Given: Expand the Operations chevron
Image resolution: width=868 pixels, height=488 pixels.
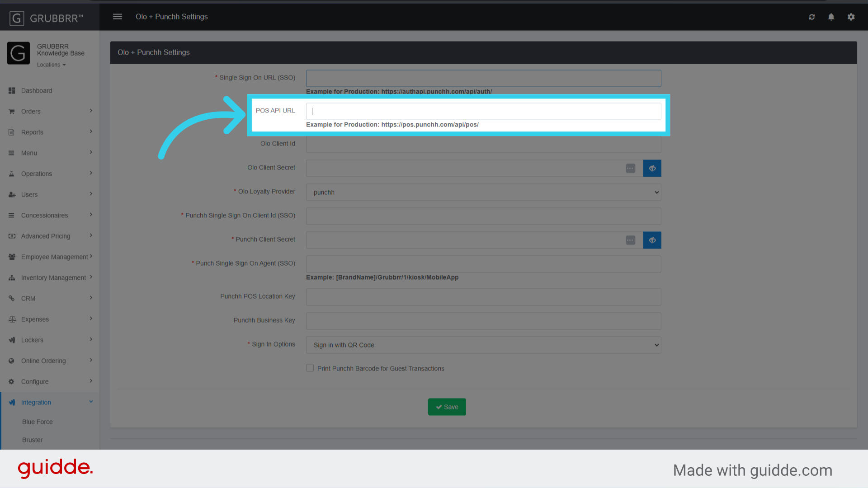Looking at the screenshot, I should [91, 173].
